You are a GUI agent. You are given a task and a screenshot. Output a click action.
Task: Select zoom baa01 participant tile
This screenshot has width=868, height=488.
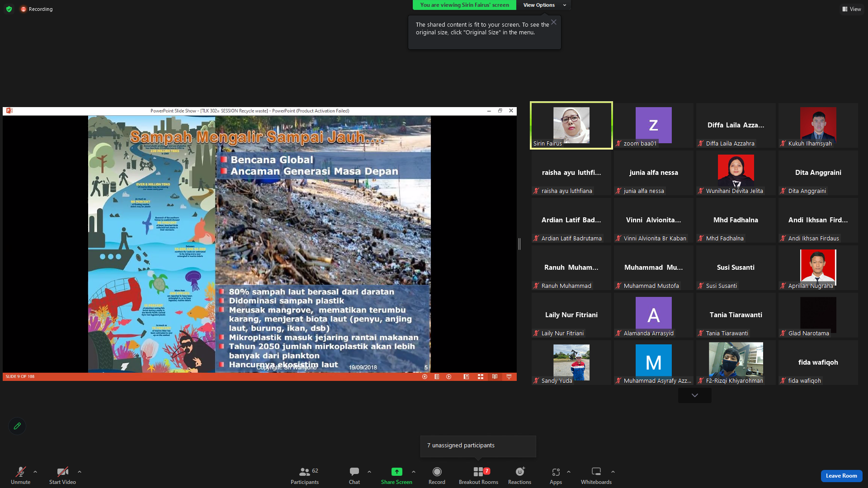(654, 125)
